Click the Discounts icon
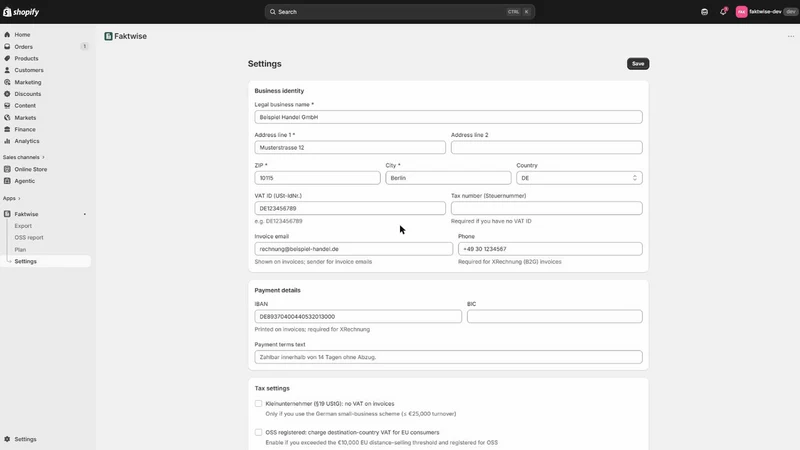 point(7,94)
